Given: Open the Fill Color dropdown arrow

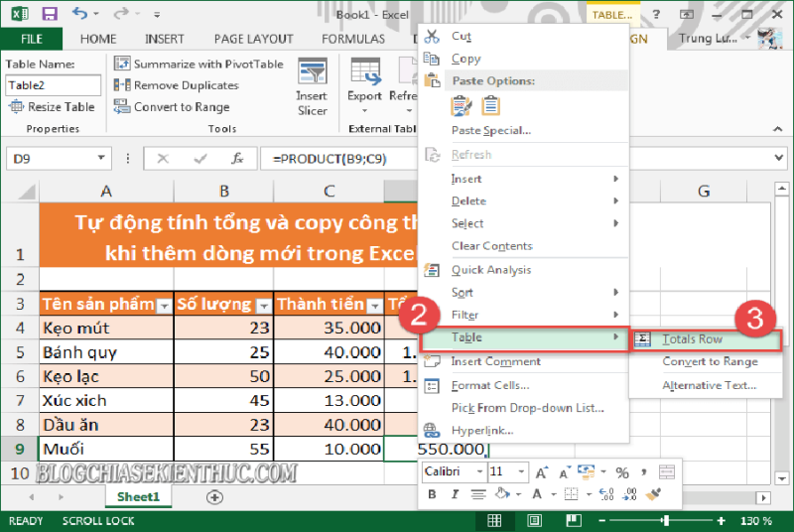Looking at the screenshot, I should click(x=518, y=494).
